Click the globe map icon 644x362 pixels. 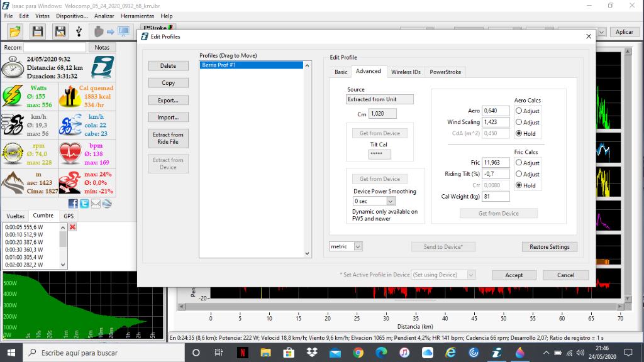pos(107,204)
